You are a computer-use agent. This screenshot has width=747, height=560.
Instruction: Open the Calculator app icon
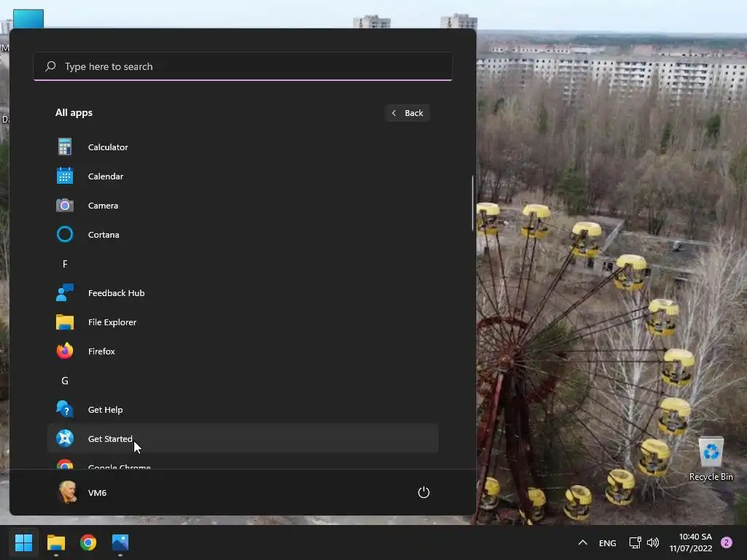click(65, 147)
